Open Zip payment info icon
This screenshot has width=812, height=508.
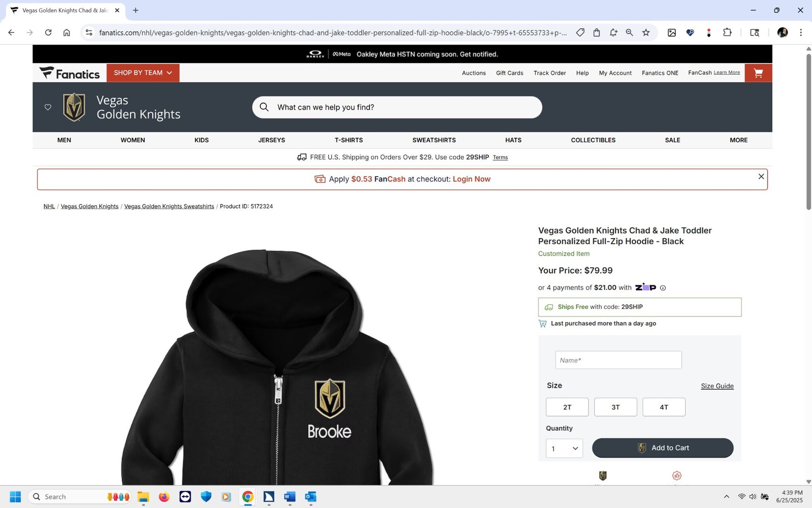pyautogui.click(x=663, y=288)
